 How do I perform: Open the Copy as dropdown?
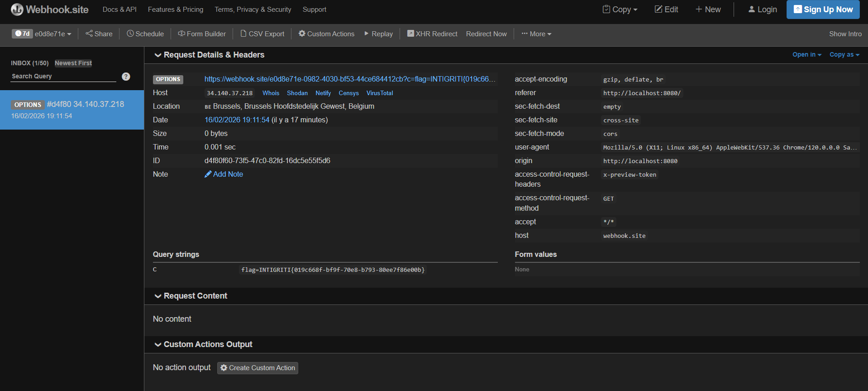(x=844, y=54)
